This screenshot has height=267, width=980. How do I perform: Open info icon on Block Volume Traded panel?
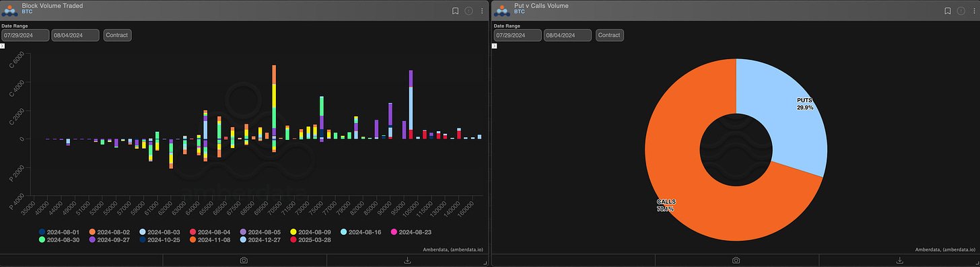point(468,11)
